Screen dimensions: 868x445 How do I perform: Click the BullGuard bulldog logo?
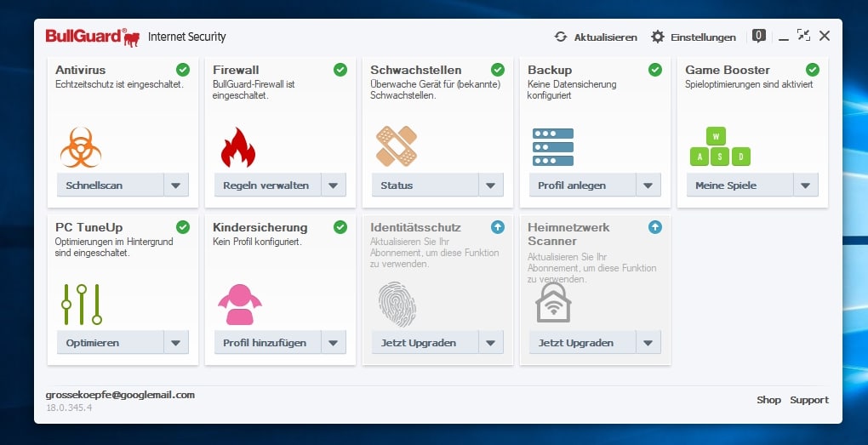(x=93, y=37)
